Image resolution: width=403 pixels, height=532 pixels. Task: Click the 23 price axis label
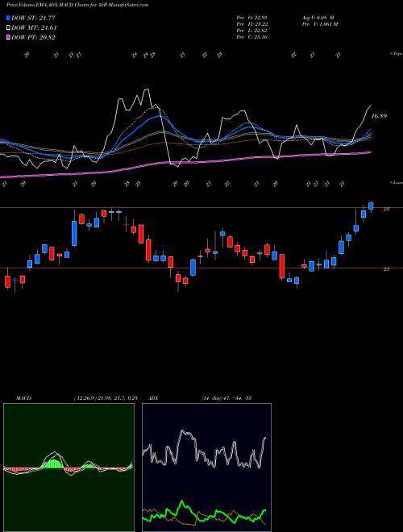pyautogui.click(x=386, y=210)
